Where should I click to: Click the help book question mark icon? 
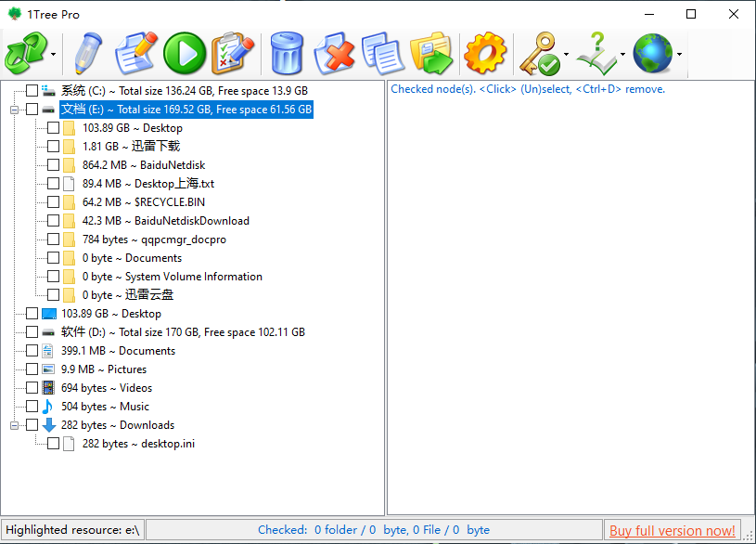coord(596,53)
